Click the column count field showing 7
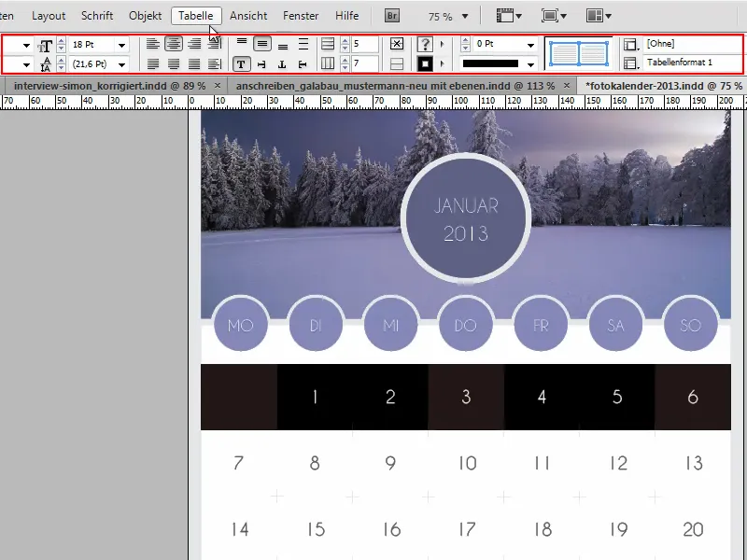The height and width of the screenshot is (560, 747). tap(365, 63)
